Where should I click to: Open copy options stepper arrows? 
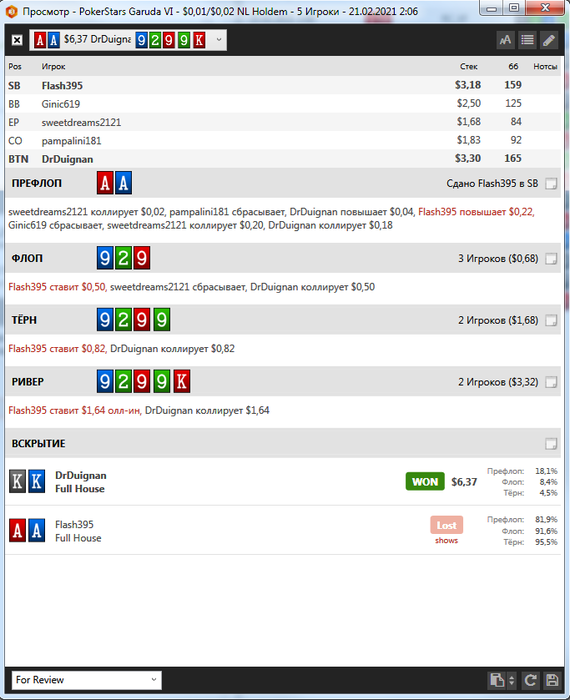point(512,680)
